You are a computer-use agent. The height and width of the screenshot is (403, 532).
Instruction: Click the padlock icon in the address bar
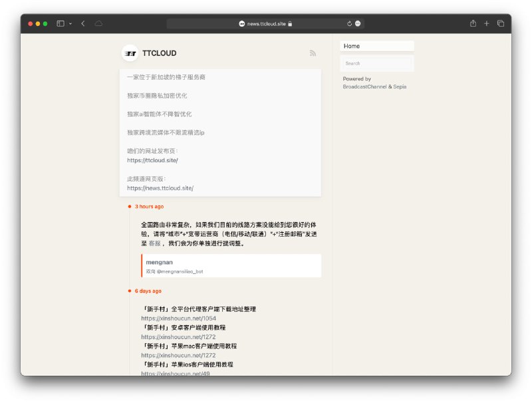[x=291, y=23]
